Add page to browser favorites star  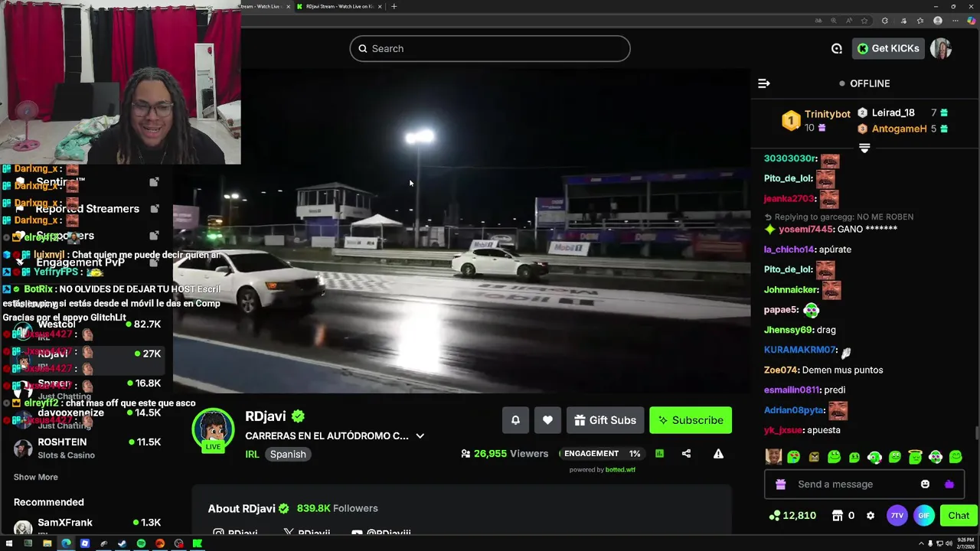point(864,21)
